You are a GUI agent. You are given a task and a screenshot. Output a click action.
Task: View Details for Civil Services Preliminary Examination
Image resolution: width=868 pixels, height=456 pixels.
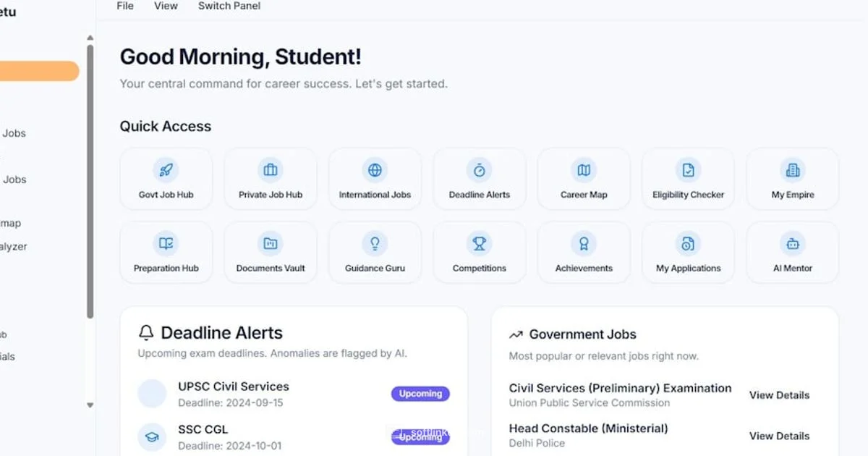(x=779, y=395)
